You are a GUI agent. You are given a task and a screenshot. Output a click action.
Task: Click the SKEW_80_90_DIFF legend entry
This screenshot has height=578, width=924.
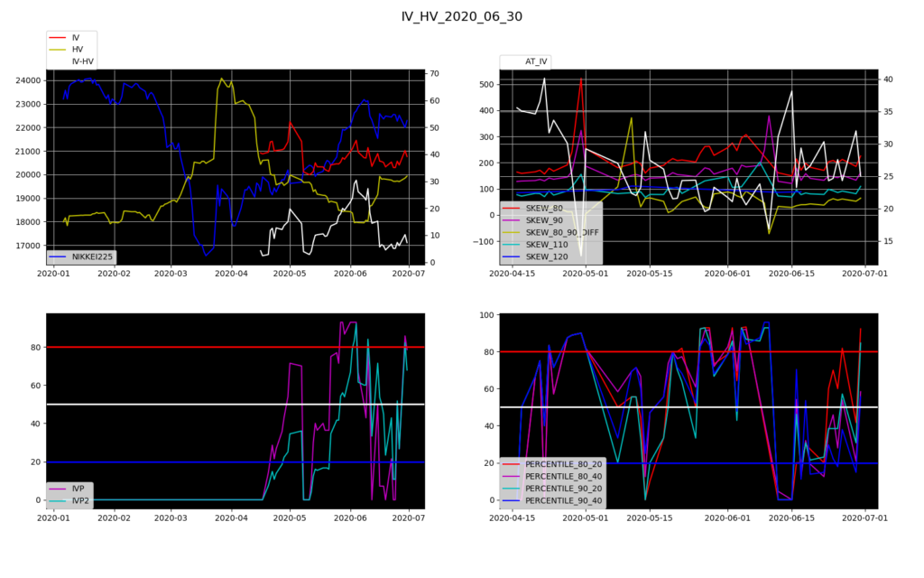(562, 232)
